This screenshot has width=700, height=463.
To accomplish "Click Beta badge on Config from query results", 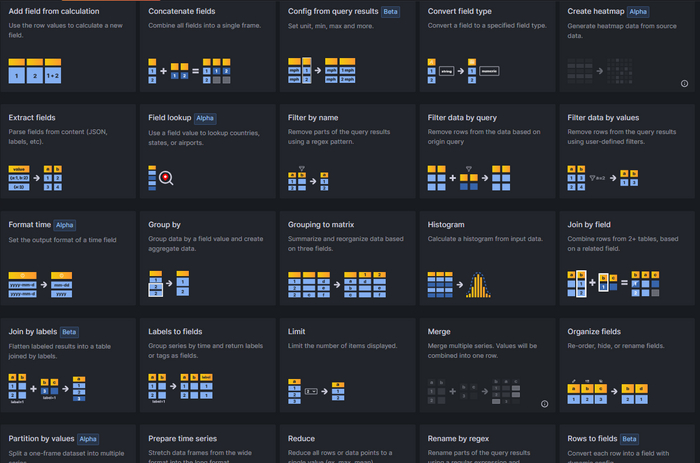I will [390, 12].
